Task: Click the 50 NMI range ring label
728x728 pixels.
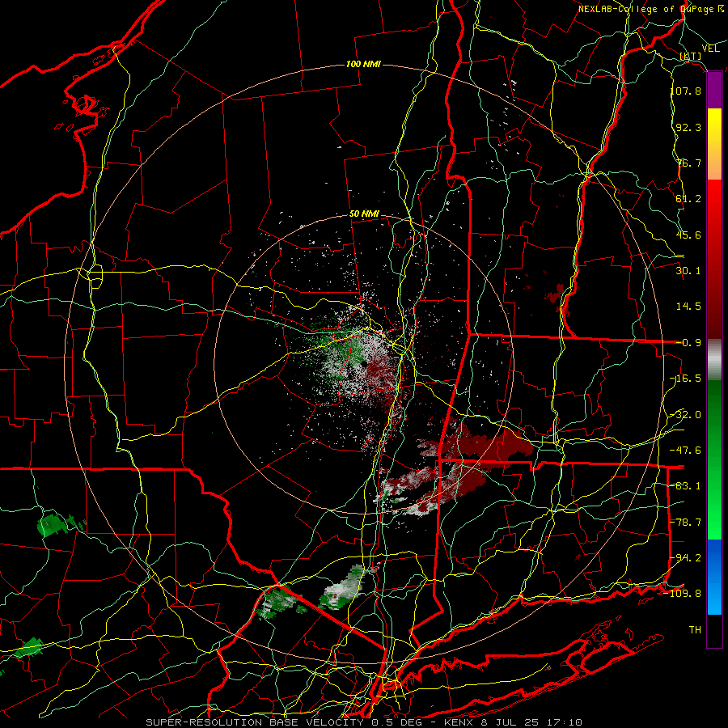Action: (364, 214)
